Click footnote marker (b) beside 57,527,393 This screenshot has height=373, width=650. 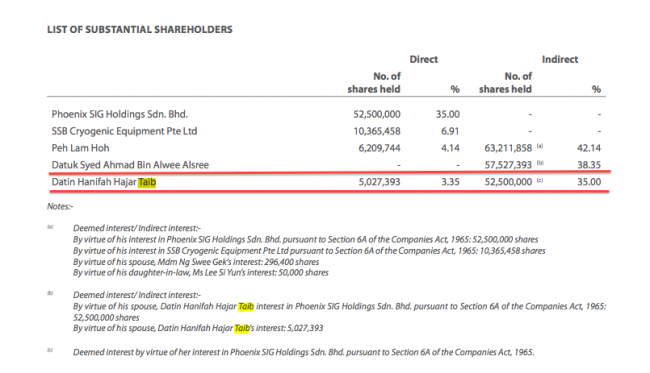540,163
